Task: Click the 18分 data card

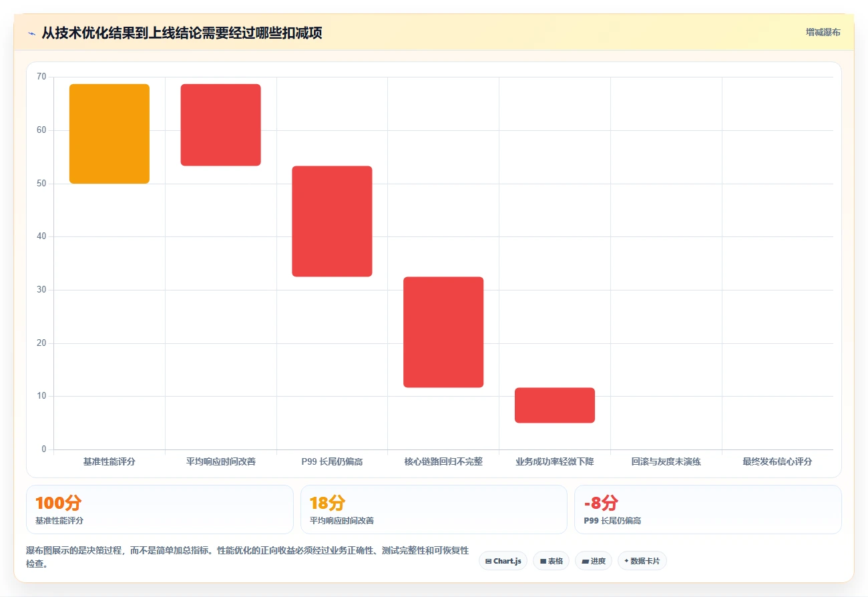Action: pos(434,510)
